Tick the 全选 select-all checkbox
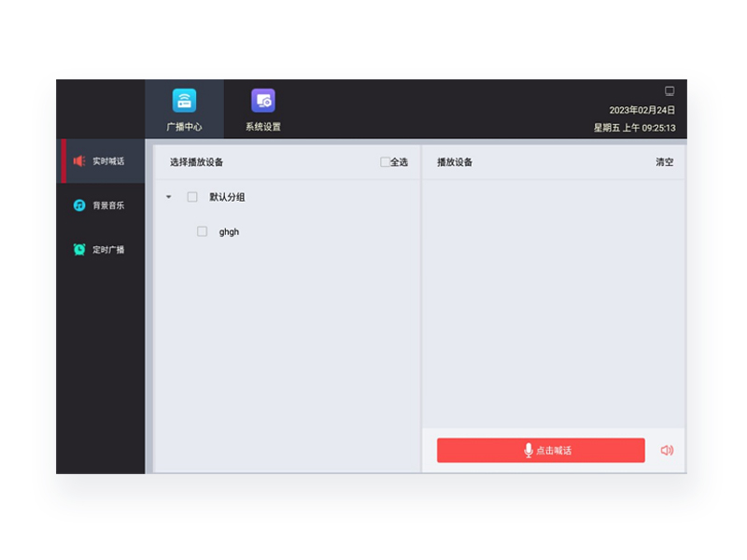 [385, 162]
